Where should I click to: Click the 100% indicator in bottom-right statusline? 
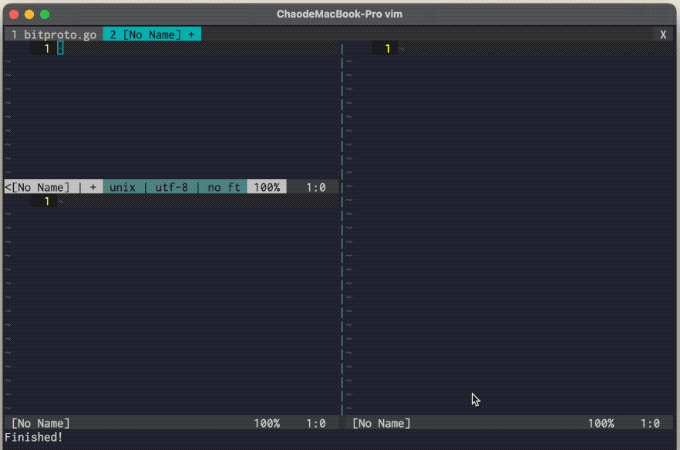(601, 423)
